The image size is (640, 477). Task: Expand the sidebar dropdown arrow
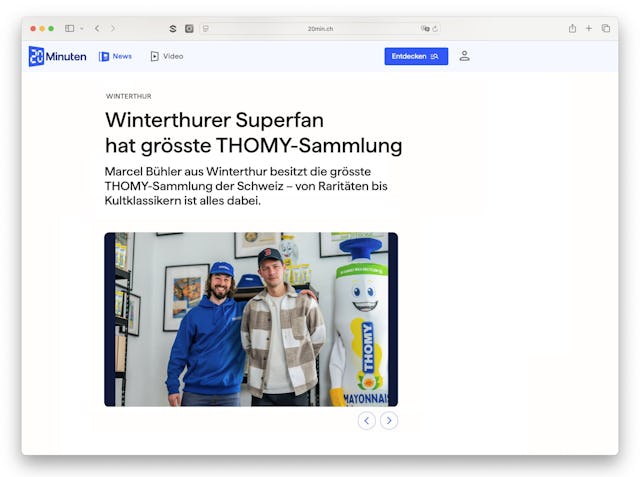click(81, 28)
